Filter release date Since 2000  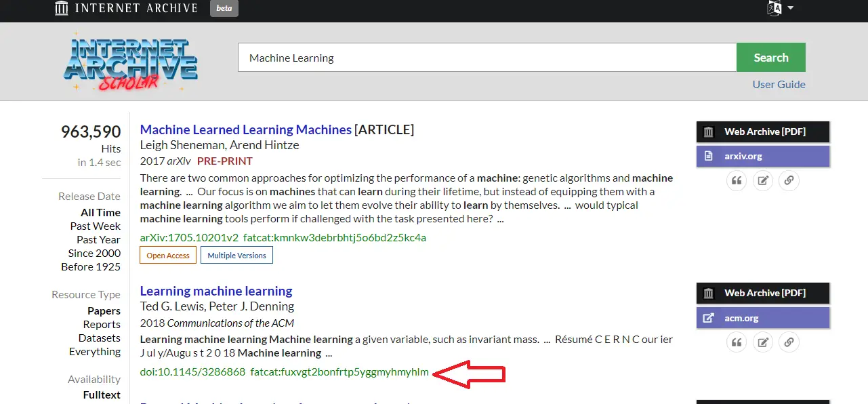pyautogui.click(x=94, y=253)
